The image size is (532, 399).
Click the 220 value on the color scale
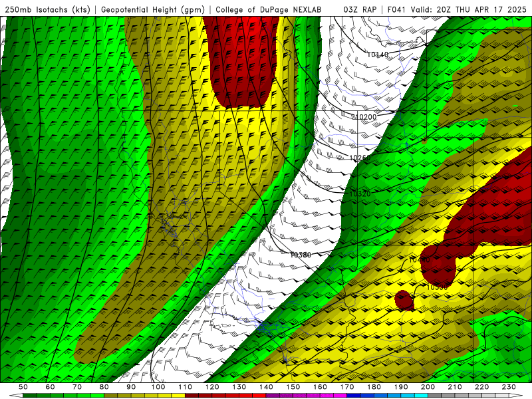482,387
